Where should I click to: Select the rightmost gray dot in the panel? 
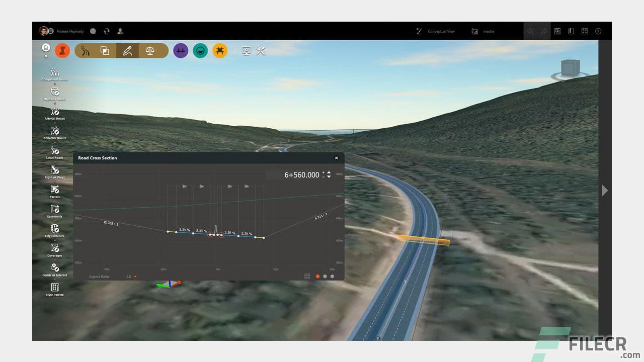[x=332, y=276]
